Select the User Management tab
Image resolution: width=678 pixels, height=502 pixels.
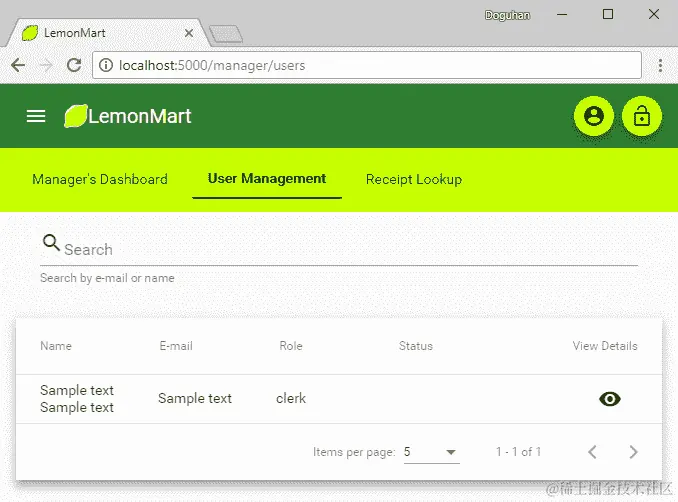[267, 179]
